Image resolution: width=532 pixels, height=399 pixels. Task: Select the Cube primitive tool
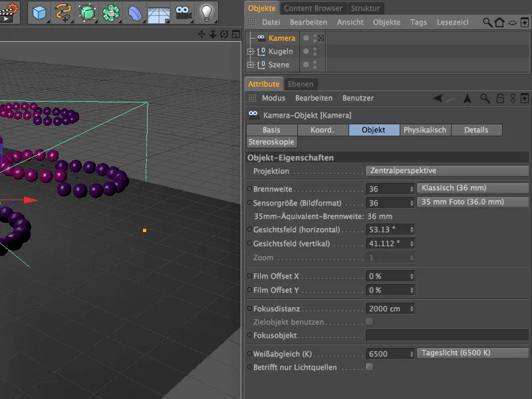click(39, 13)
